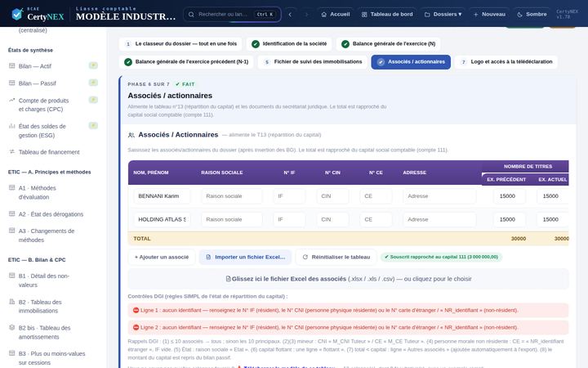This screenshot has width=588, height=368.
Task: Open the Accueil home page
Action: (x=336, y=14)
